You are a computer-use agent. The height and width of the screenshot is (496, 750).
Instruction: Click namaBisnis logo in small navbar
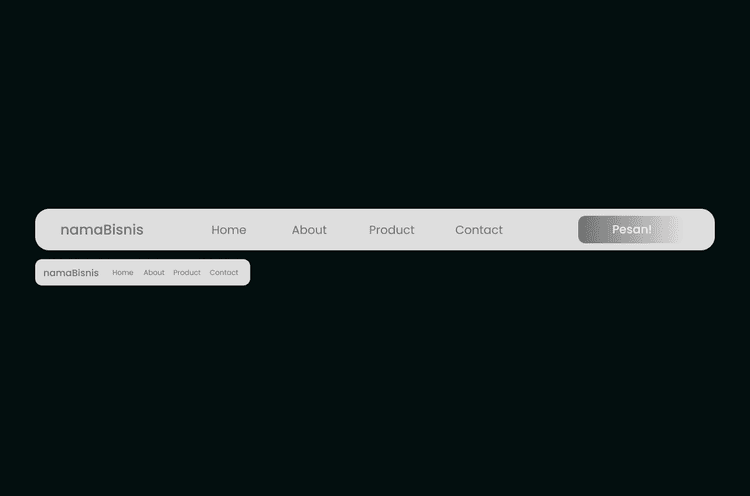pyautogui.click(x=71, y=273)
